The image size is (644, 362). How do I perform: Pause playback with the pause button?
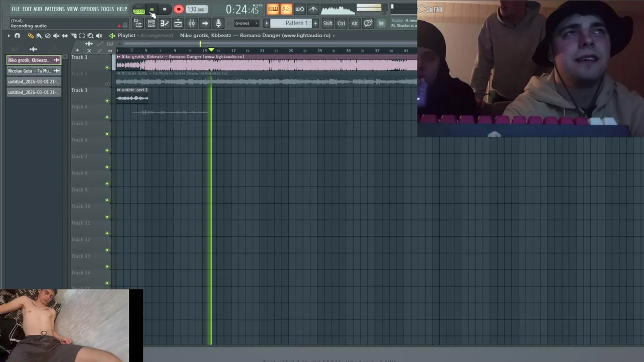tap(151, 10)
